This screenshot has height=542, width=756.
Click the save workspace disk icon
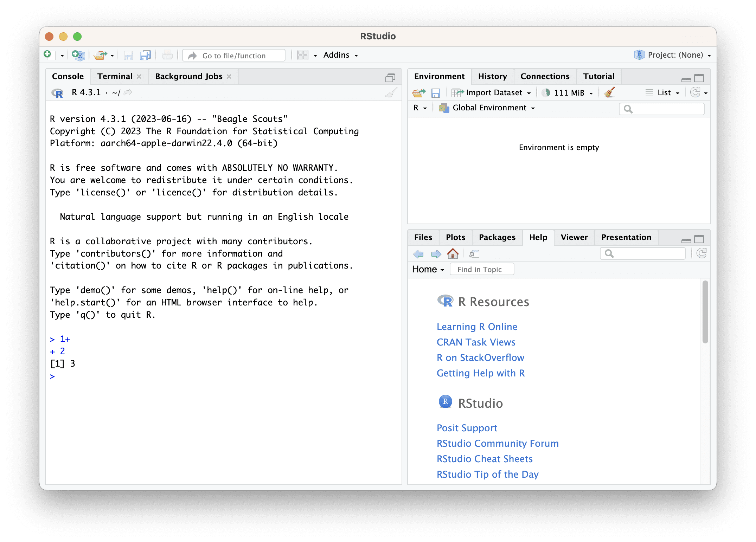tap(436, 93)
